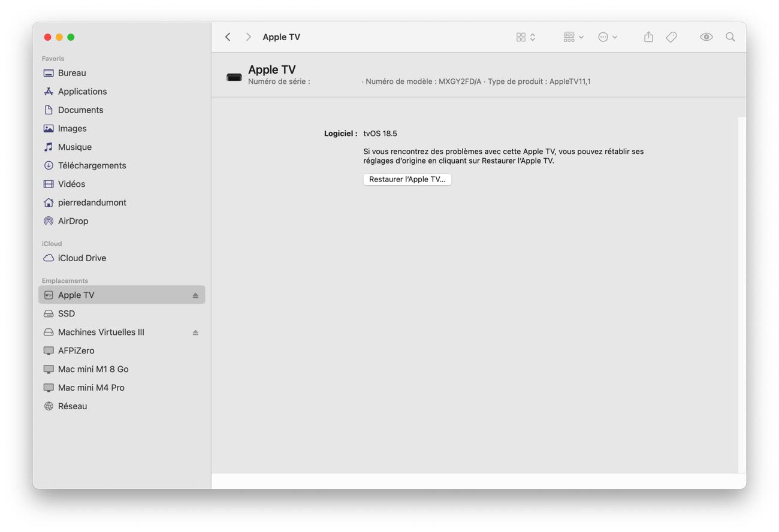Go forward with the right chevron
779x532 pixels.
tap(248, 37)
